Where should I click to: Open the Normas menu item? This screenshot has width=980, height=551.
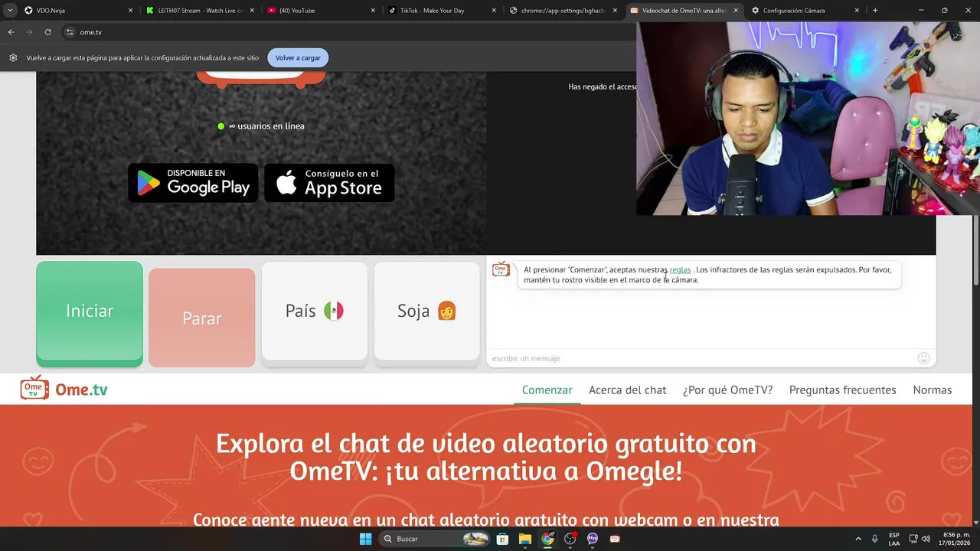tap(932, 390)
